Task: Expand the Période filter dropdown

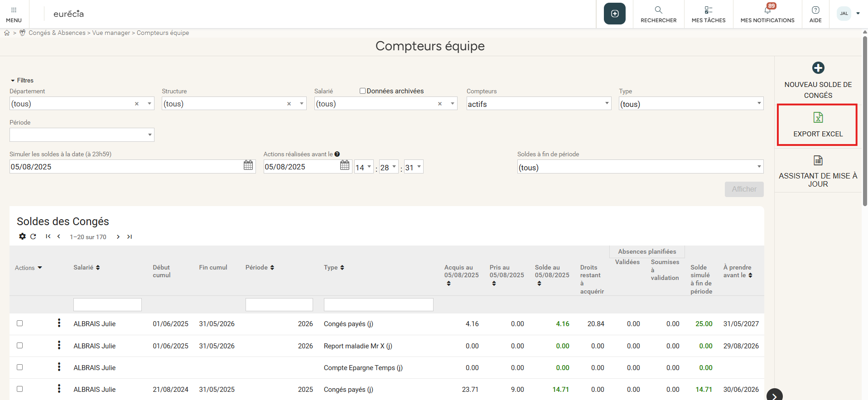Action: 82,135
